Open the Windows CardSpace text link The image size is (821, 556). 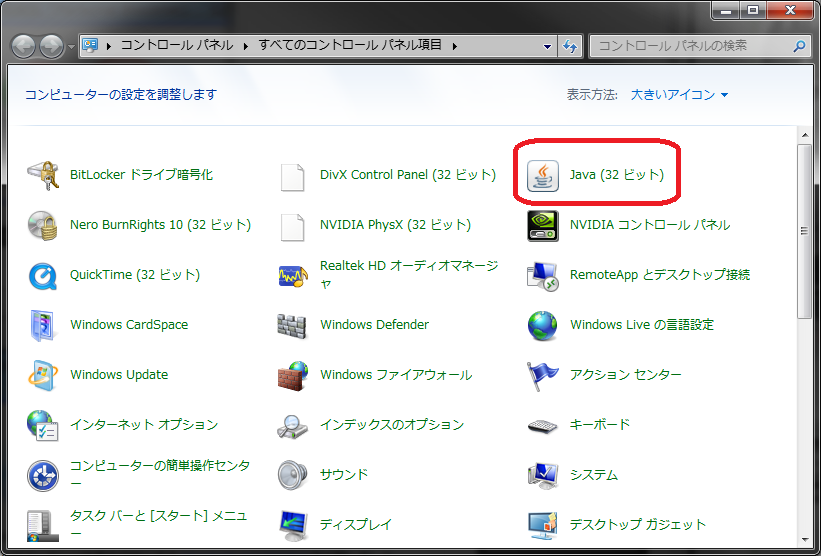[x=129, y=325]
